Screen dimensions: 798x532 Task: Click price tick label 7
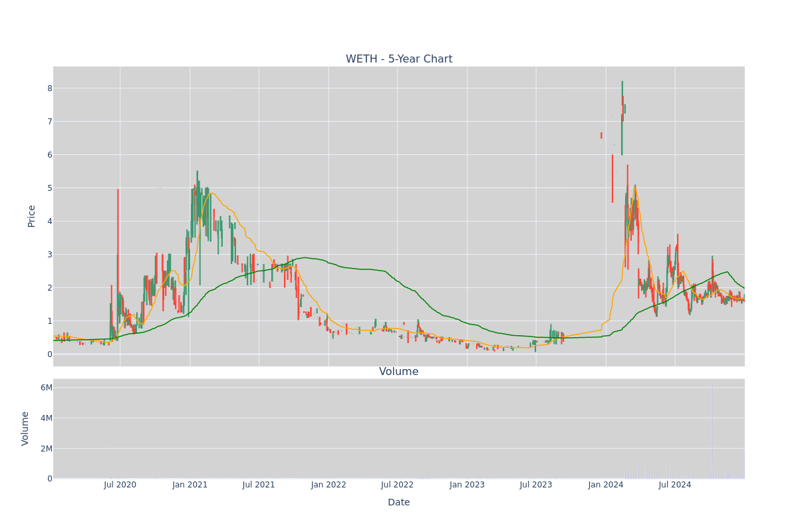click(49, 122)
